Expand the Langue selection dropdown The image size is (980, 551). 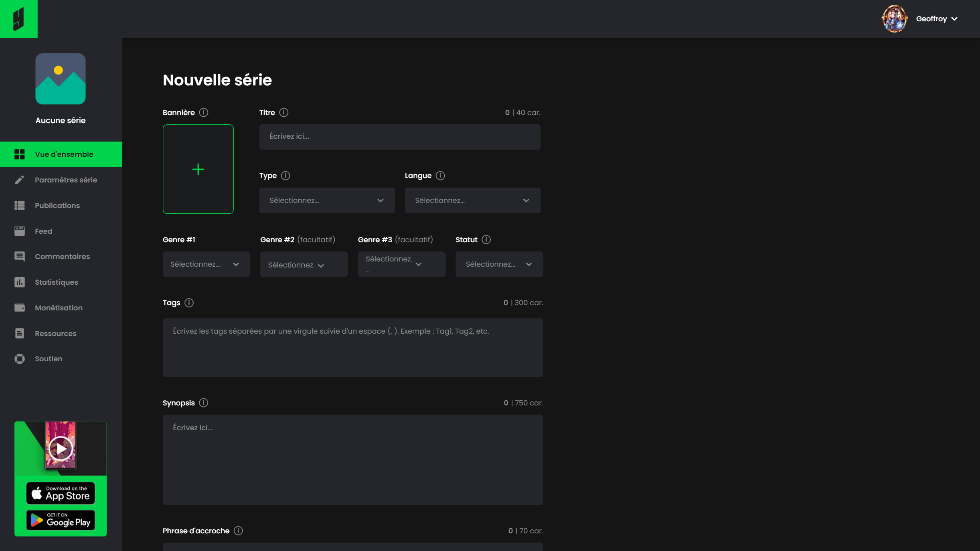[472, 201]
